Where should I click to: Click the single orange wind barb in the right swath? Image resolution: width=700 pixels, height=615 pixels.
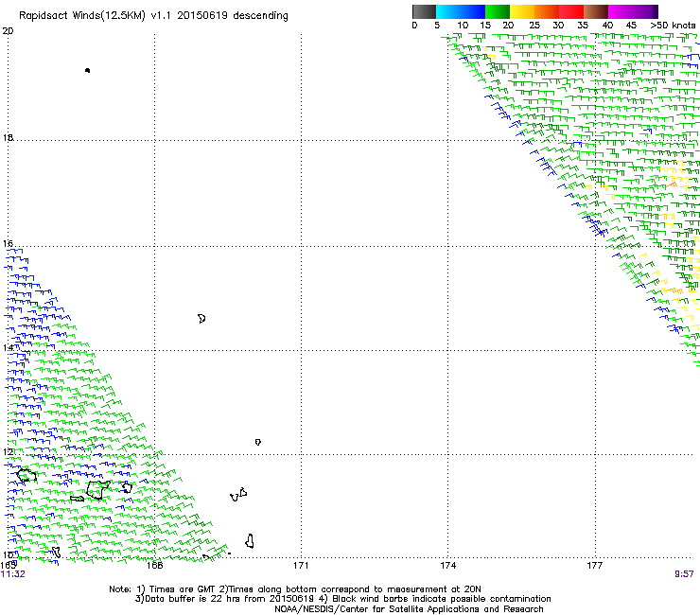(x=673, y=184)
